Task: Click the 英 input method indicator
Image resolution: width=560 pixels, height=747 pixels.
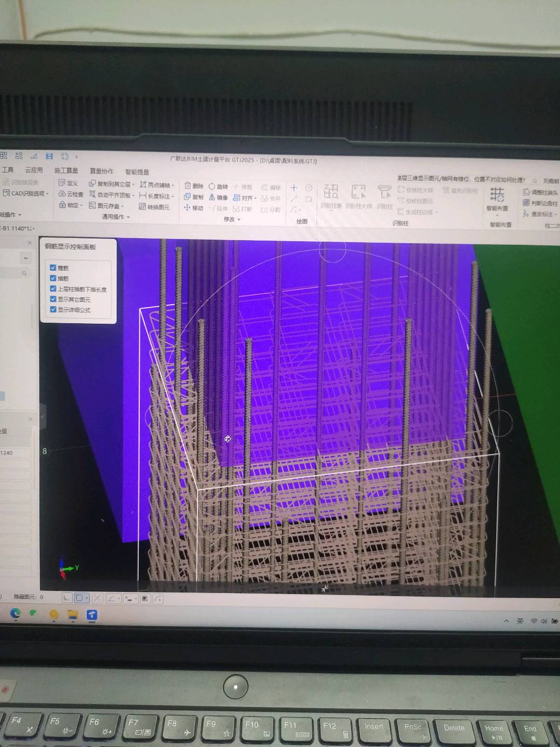Action: tap(520, 621)
